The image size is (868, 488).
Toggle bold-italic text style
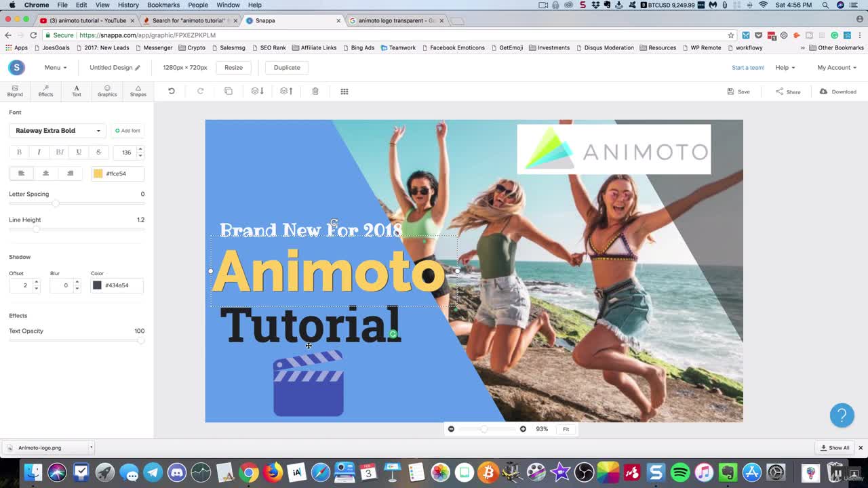tap(59, 152)
